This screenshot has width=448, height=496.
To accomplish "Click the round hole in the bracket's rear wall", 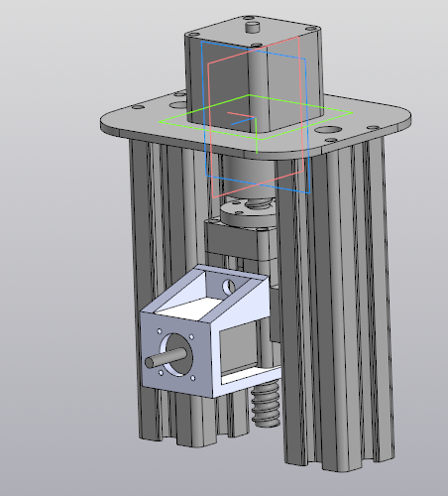I will click(x=228, y=287).
